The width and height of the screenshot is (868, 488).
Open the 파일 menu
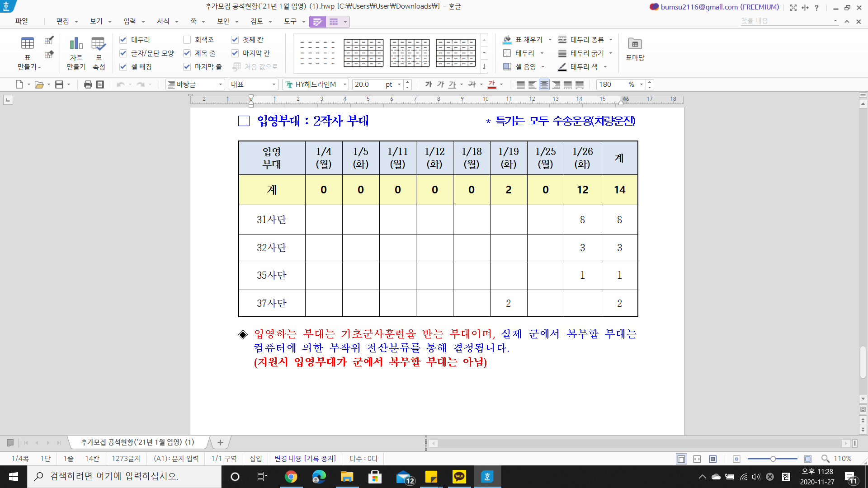[x=21, y=21]
